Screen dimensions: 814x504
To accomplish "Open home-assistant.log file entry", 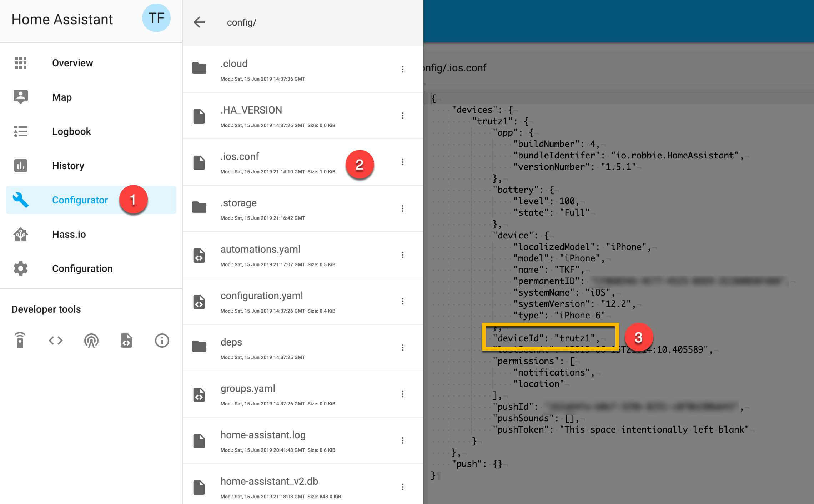I will coord(263,435).
